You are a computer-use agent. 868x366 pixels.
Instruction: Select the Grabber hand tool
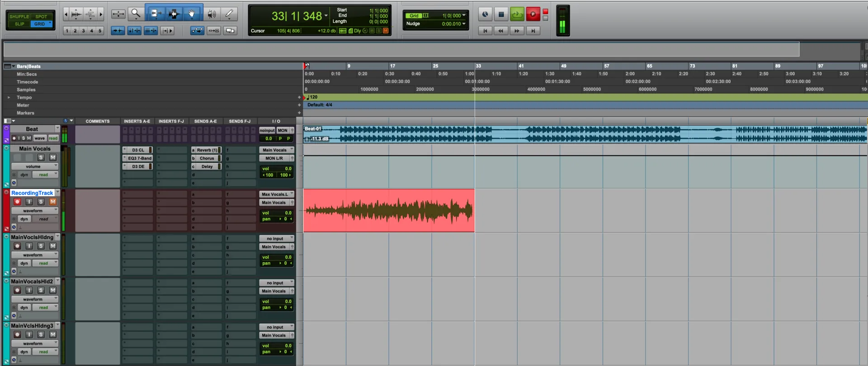pos(192,14)
